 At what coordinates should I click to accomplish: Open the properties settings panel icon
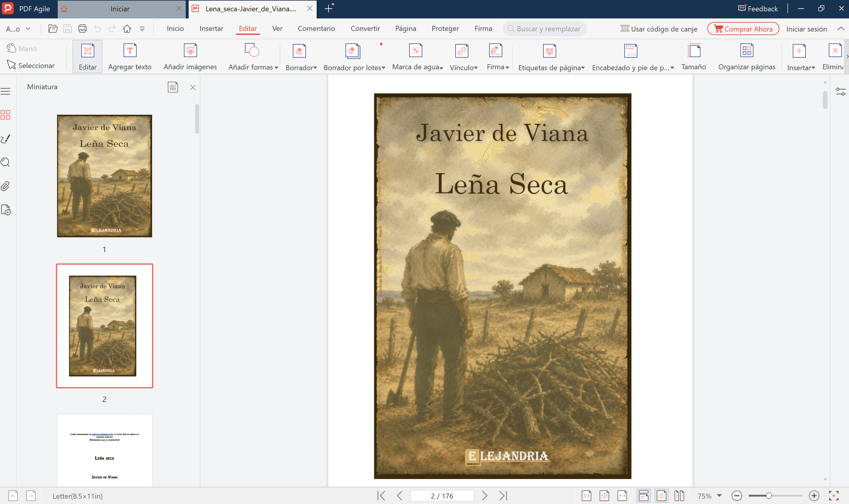pos(840,92)
